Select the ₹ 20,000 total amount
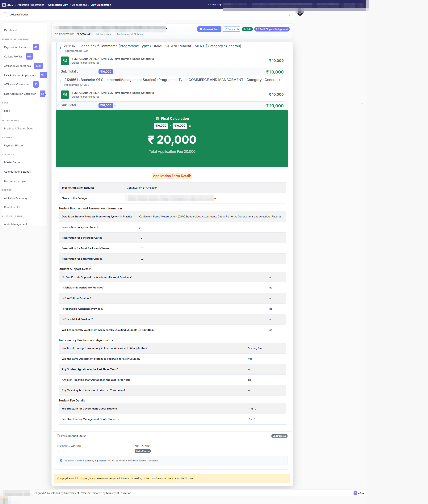This screenshot has height=504, width=428. 172,140
